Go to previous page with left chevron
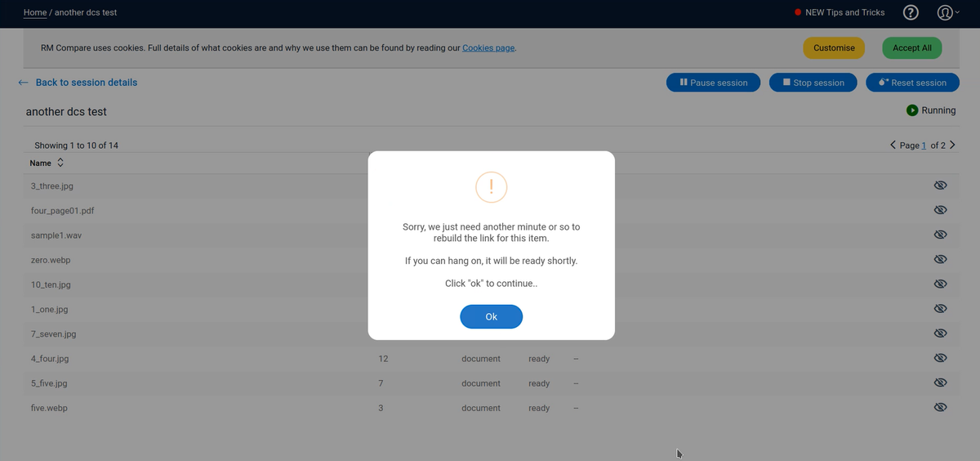The image size is (980, 461). point(893,145)
